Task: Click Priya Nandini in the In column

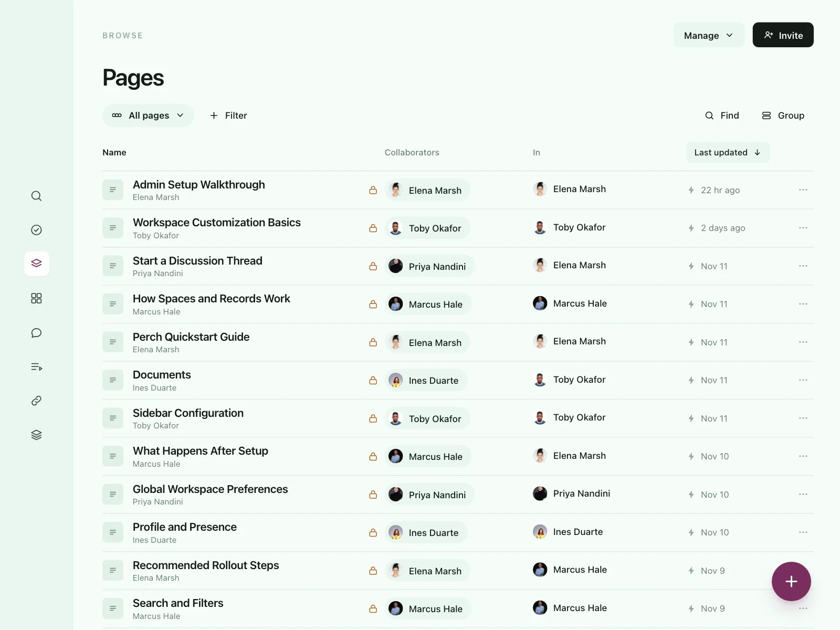Action: point(572,493)
